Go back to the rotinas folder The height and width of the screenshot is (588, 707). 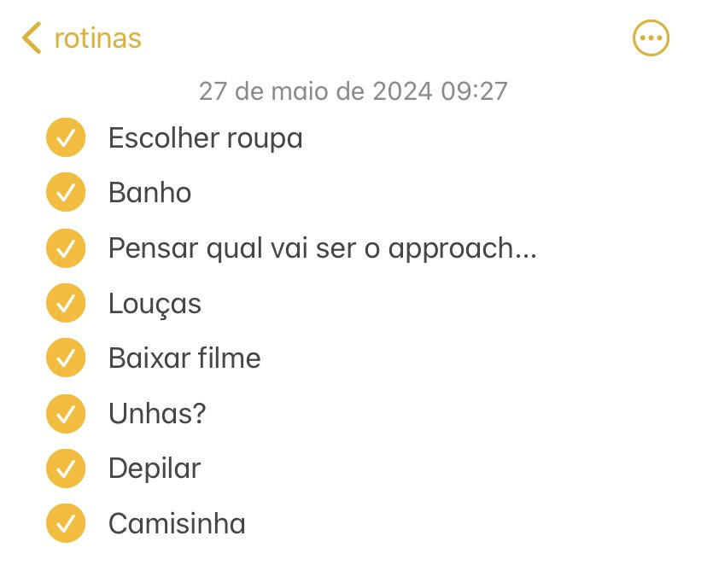(x=97, y=38)
